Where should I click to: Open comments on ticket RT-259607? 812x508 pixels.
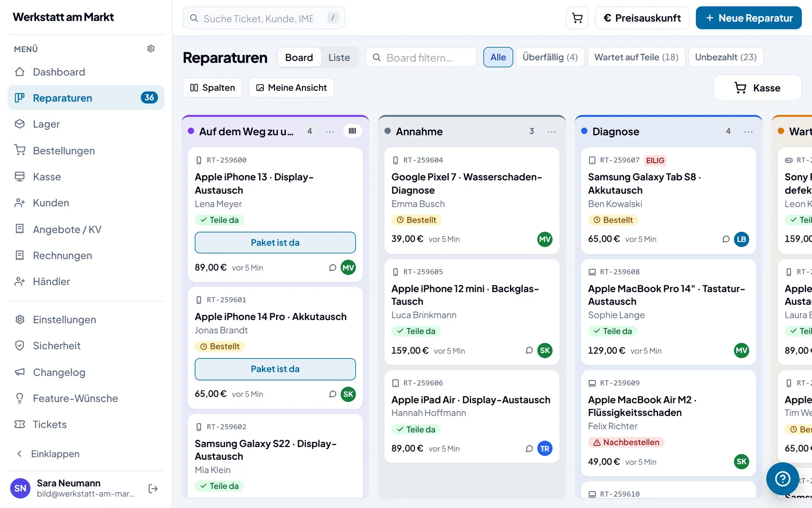(x=726, y=239)
